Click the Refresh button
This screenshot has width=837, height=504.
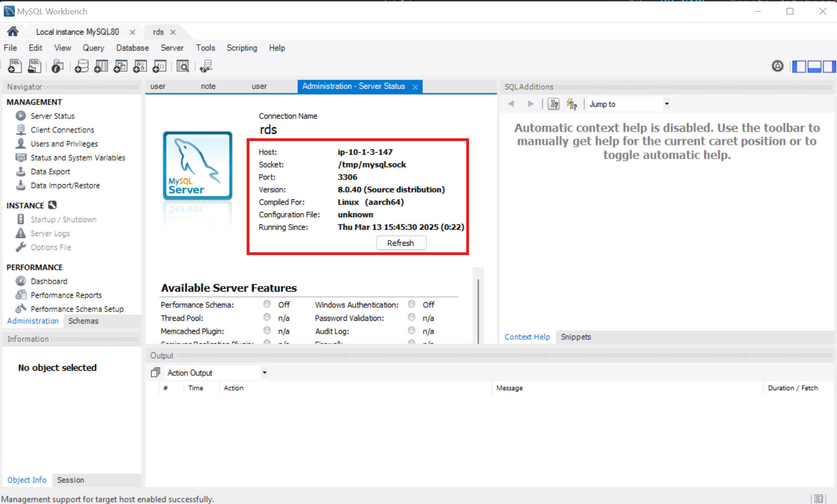tap(401, 243)
